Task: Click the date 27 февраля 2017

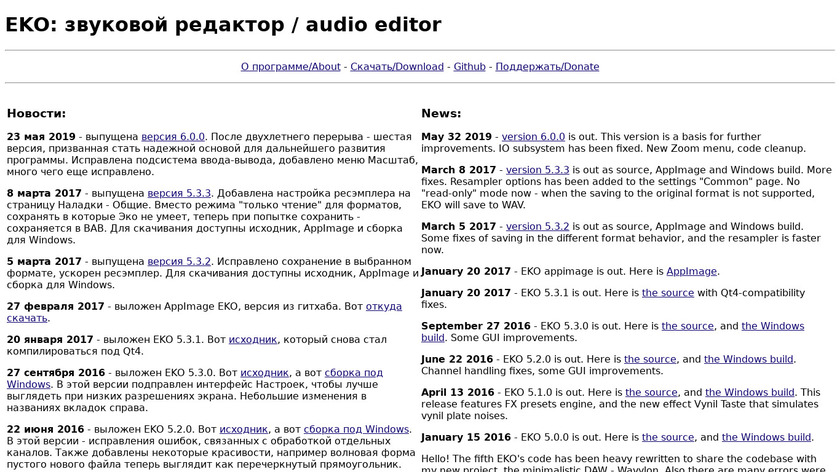Action: coord(56,306)
